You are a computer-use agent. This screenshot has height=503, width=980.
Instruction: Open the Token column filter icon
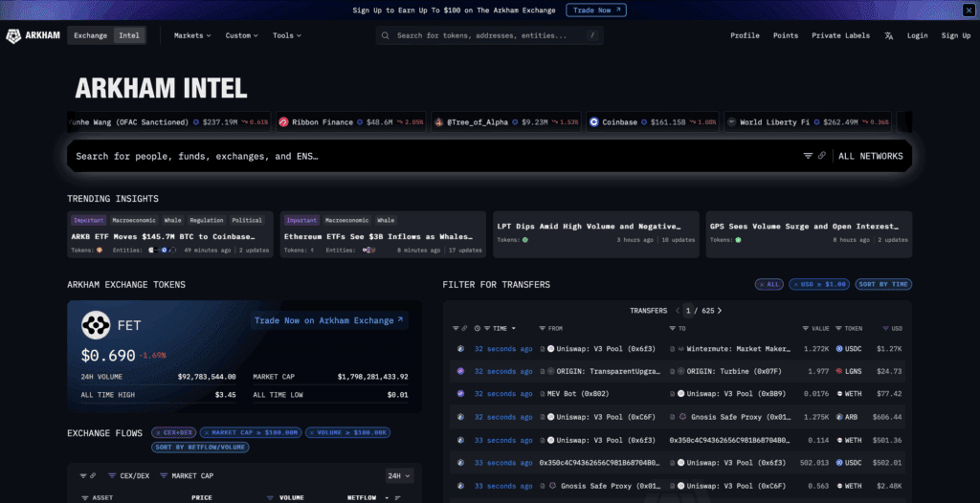point(840,329)
